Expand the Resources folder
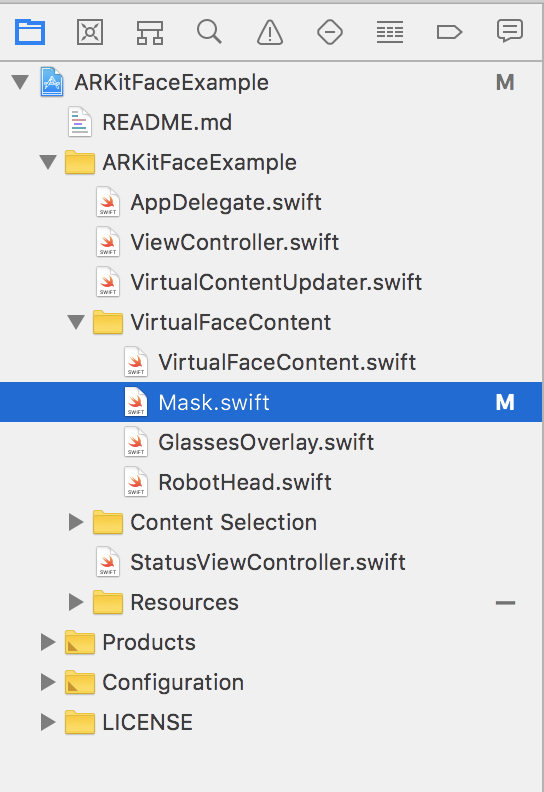The image size is (544, 792). [76, 602]
